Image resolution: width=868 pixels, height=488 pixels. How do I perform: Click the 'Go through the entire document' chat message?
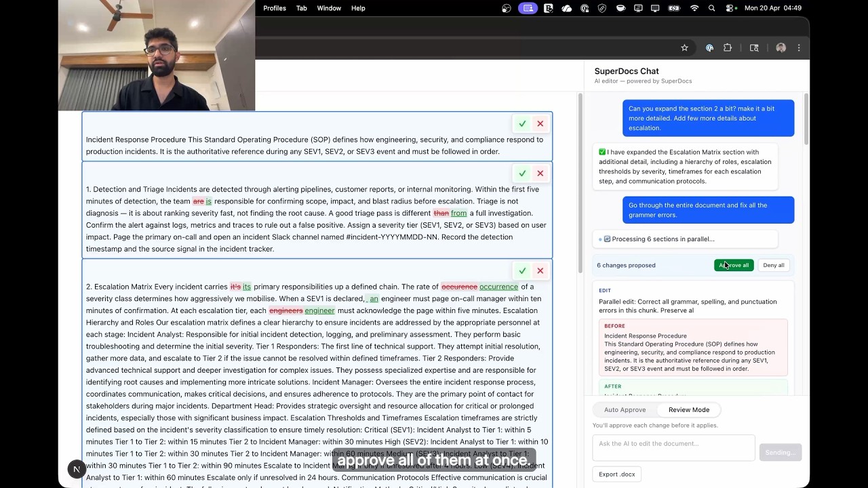[x=709, y=210]
